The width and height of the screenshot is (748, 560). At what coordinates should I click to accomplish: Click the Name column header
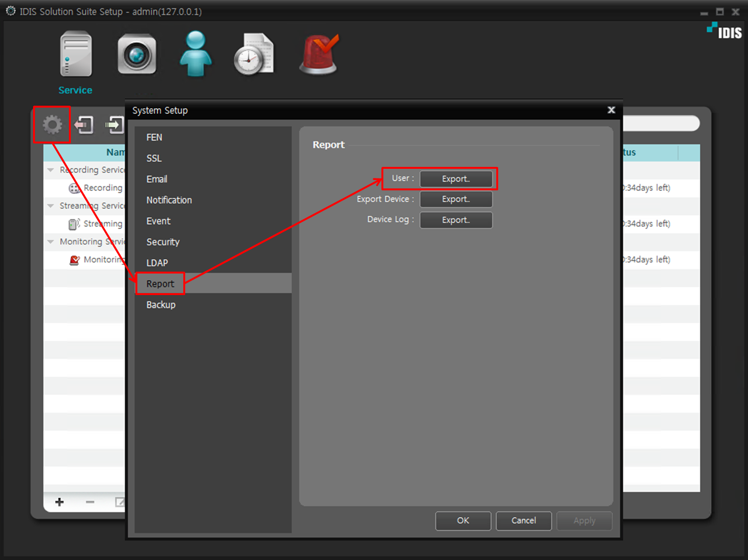point(85,153)
